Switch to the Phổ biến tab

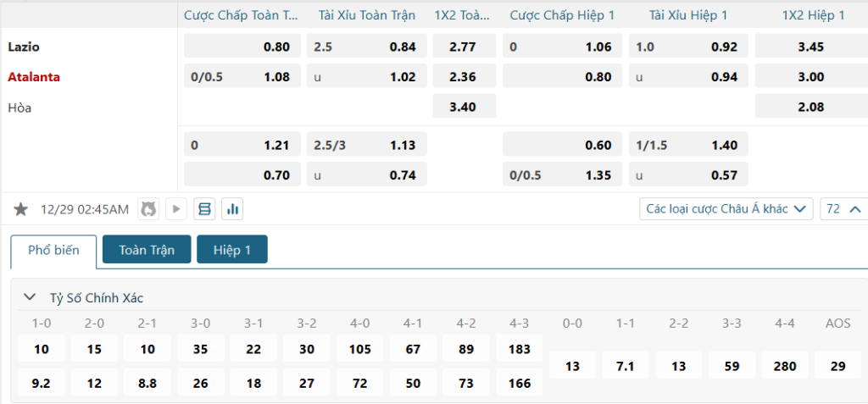coord(53,250)
